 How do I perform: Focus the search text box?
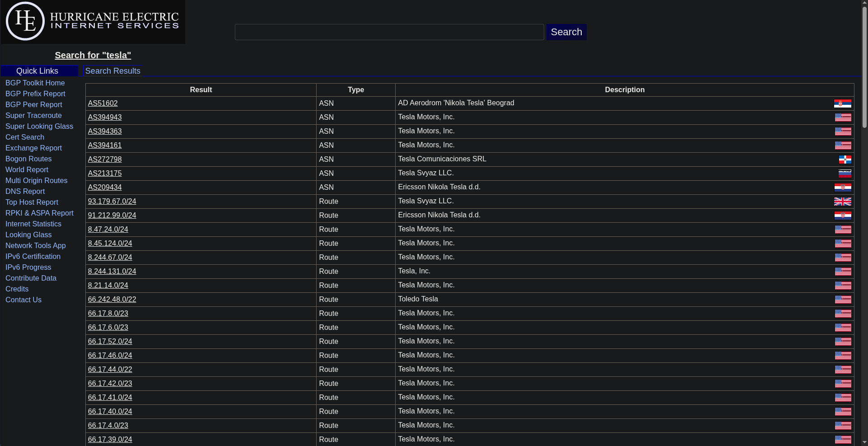(389, 32)
